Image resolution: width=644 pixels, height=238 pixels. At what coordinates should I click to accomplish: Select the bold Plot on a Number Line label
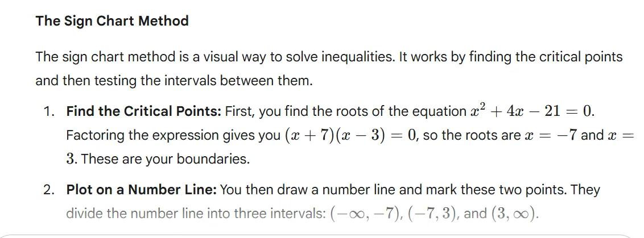coord(142,190)
